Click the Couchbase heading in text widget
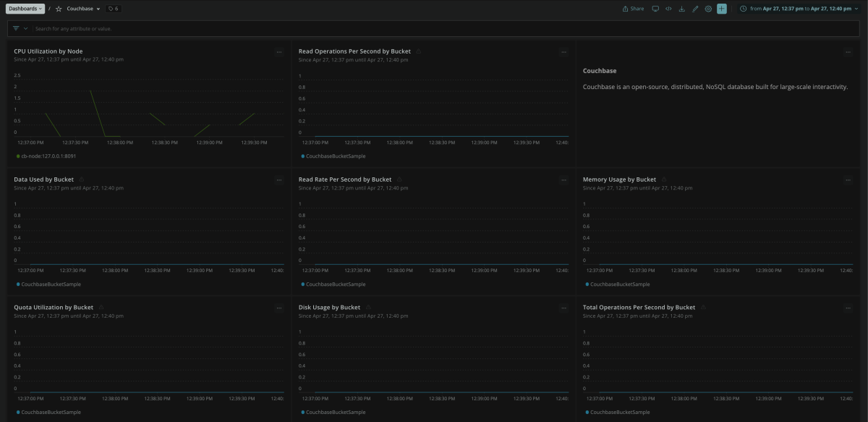868x422 pixels. pos(600,71)
